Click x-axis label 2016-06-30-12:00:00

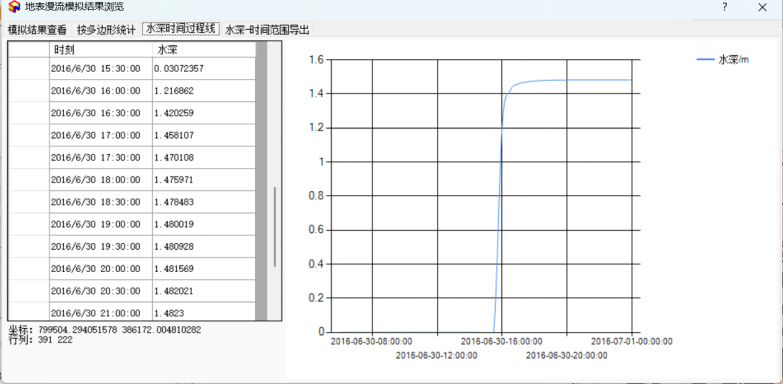tap(436, 356)
